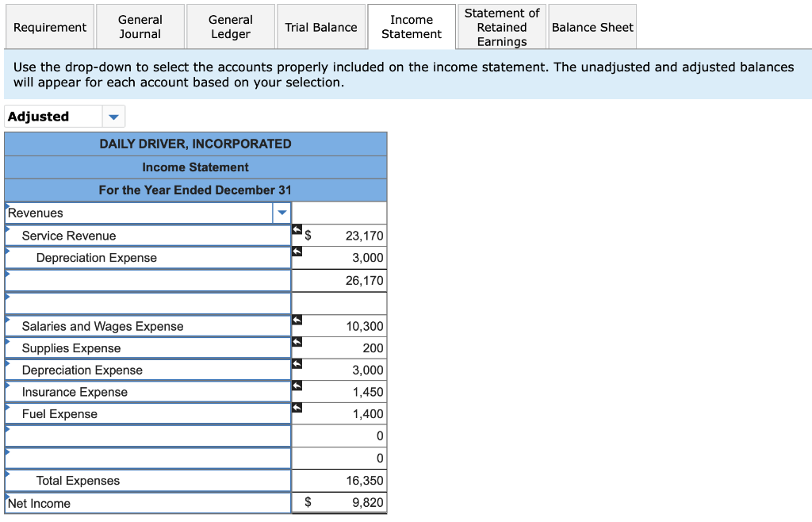Switch to the Trial Balance tab
The height and width of the screenshot is (522, 812).
tap(321, 27)
